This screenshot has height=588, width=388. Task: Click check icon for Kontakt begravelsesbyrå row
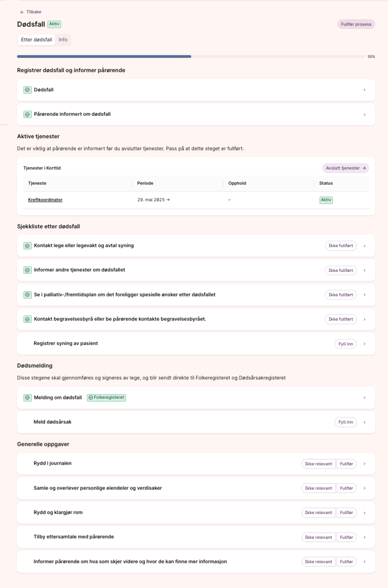click(x=28, y=319)
